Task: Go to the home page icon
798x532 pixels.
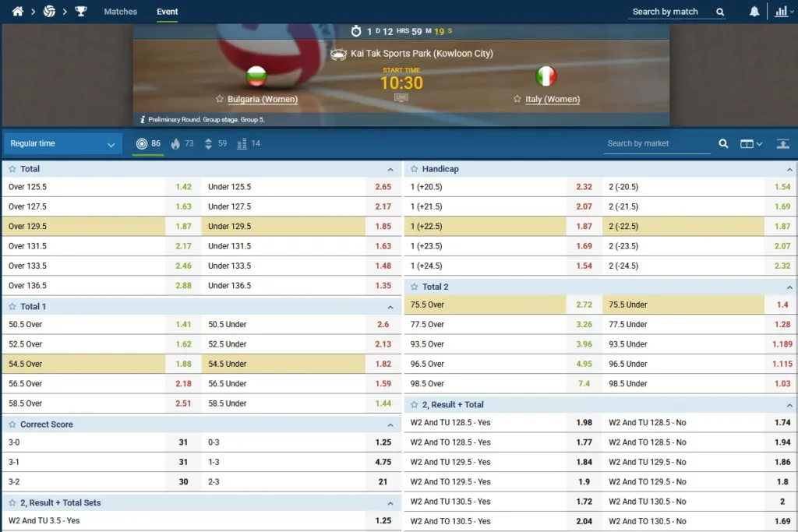Action: pos(18,12)
